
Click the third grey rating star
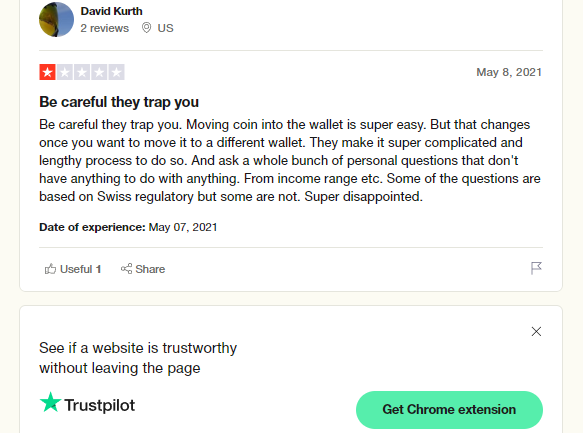point(82,72)
